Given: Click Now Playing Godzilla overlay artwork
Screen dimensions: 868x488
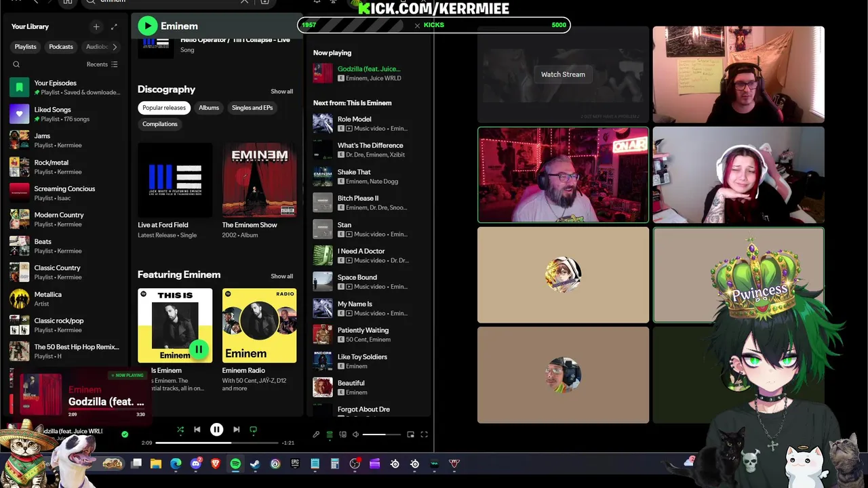Looking at the screenshot, I should [x=41, y=394].
